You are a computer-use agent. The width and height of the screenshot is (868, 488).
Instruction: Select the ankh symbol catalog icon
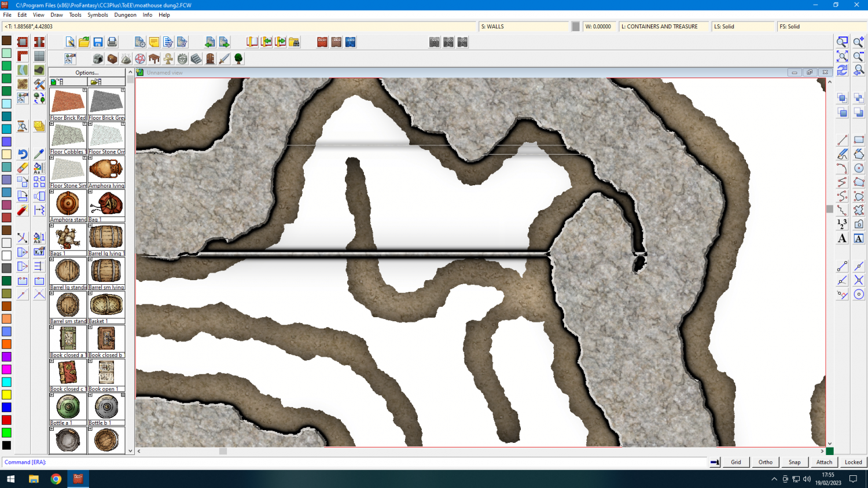click(168, 58)
